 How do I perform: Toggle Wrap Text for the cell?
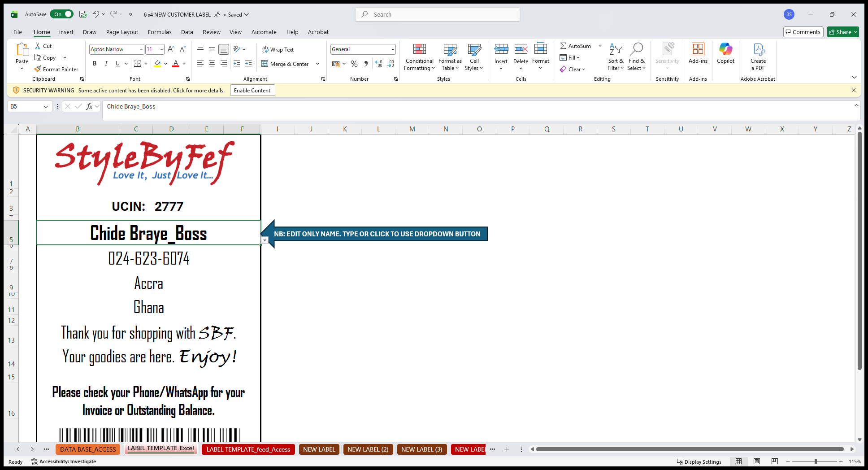278,50
